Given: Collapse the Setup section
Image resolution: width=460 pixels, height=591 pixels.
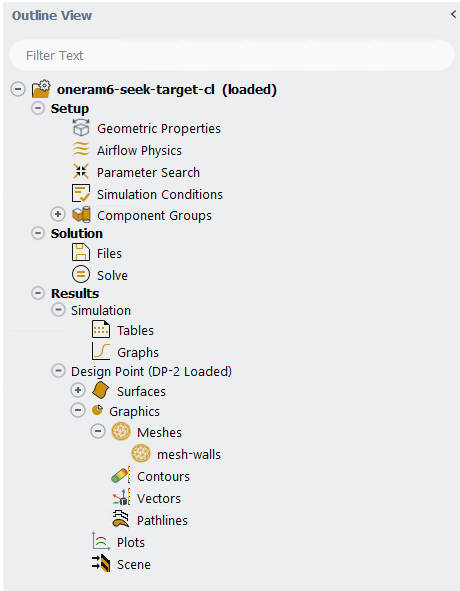Looking at the screenshot, I should tap(38, 108).
